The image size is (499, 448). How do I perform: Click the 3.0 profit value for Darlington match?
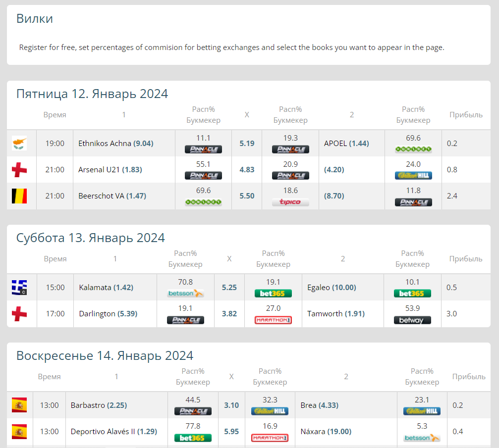click(451, 314)
